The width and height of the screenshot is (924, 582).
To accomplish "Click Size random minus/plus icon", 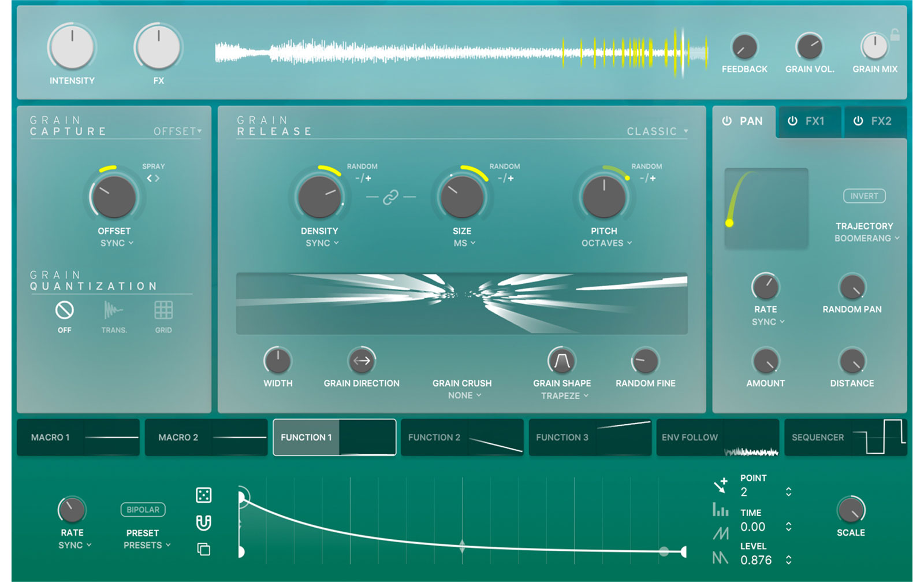I will 505,179.
